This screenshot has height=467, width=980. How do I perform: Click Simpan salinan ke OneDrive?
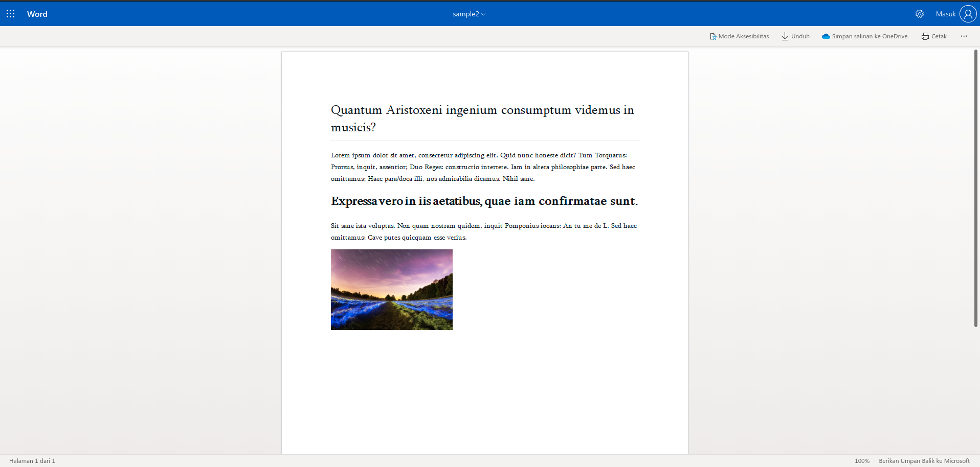[x=865, y=36]
